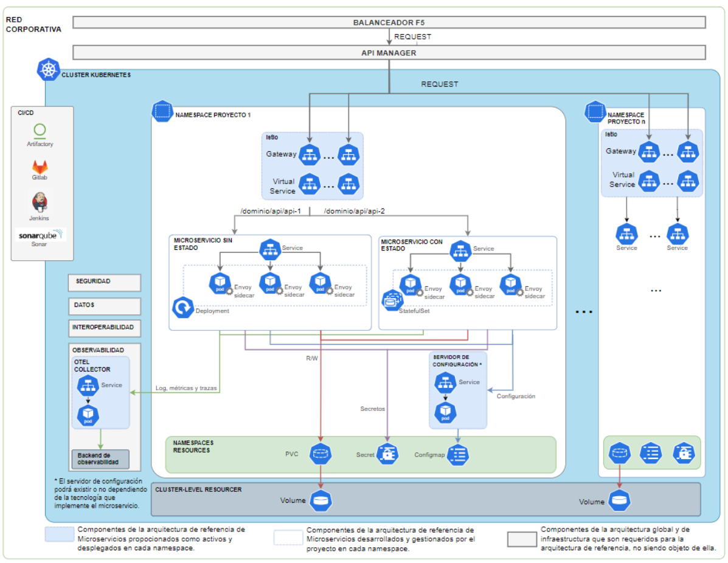Select the Artifactory icon
Image resolution: width=728 pixels, height=563 pixels.
pyautogui.click(x=40, y=131)
